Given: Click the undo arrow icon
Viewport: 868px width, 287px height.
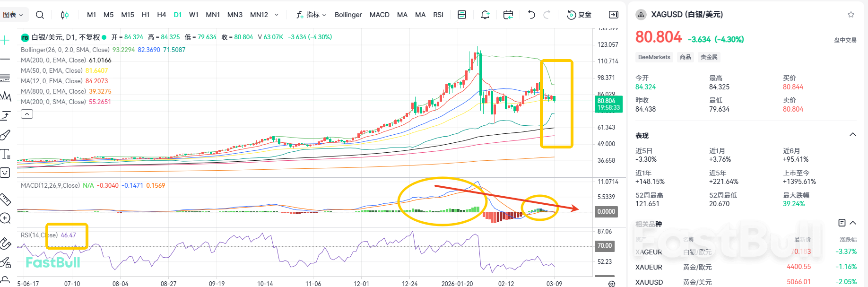Looking at the screenshot, I should (531, 15).
